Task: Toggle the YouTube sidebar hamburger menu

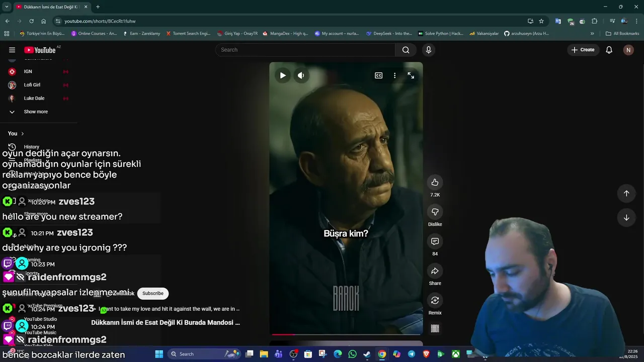Action: [12, 50]
